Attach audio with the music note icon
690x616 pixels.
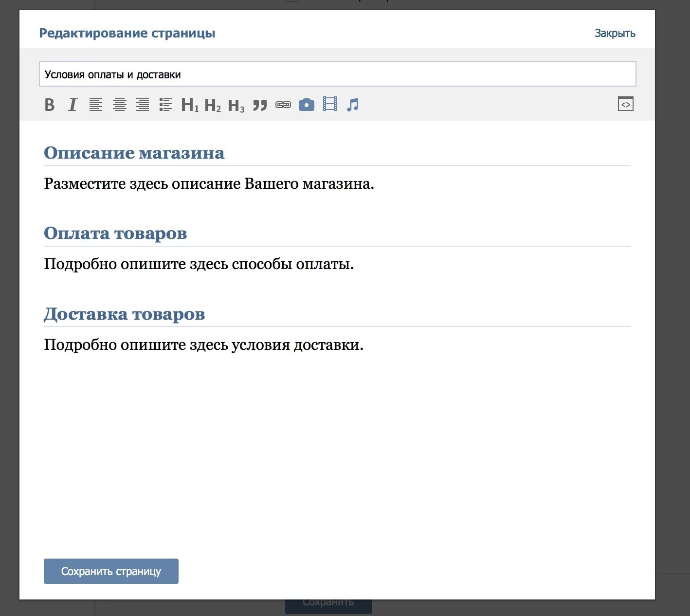pyautogui.click(x=353, y=105)
